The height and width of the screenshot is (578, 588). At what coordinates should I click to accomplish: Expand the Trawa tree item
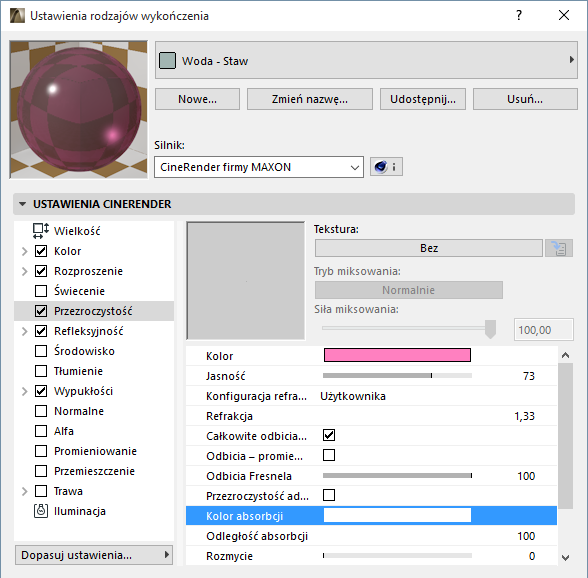point(24,491)
